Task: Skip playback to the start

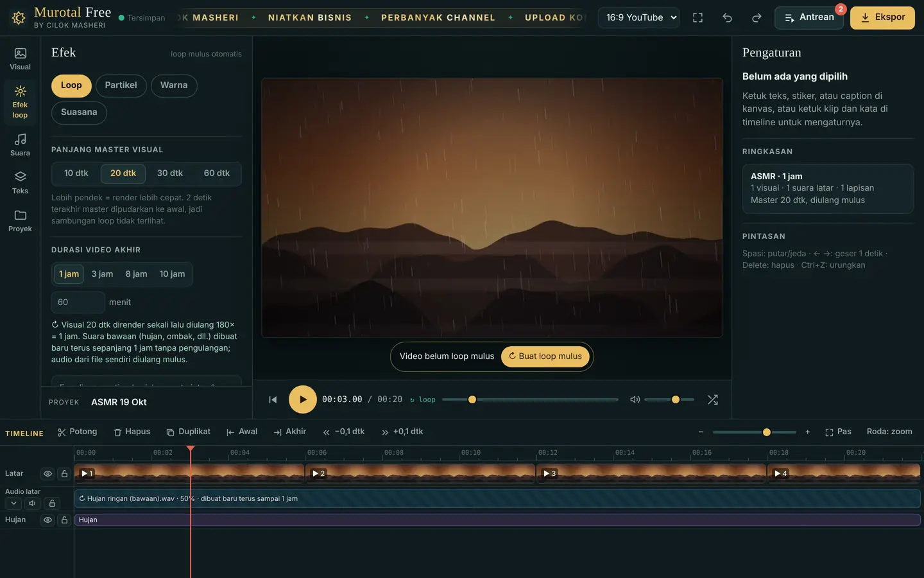Action: 273,399
